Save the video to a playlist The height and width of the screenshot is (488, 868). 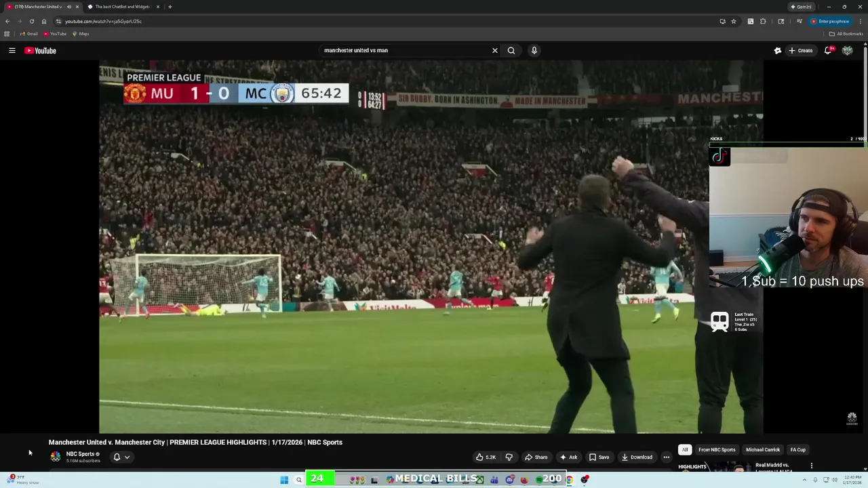click(x=599, y=457)
